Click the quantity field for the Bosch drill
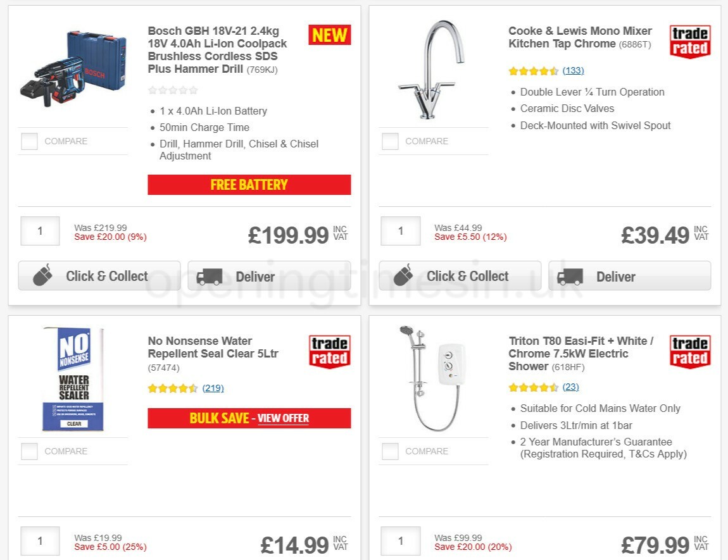 (x=40, y=231)
